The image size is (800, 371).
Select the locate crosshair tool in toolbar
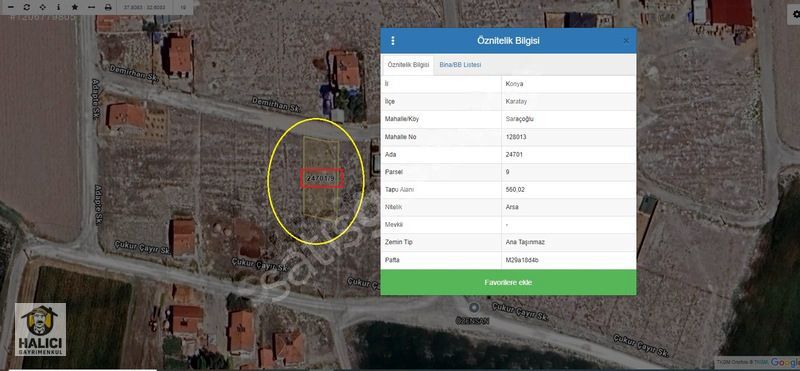tap(42, 7)
